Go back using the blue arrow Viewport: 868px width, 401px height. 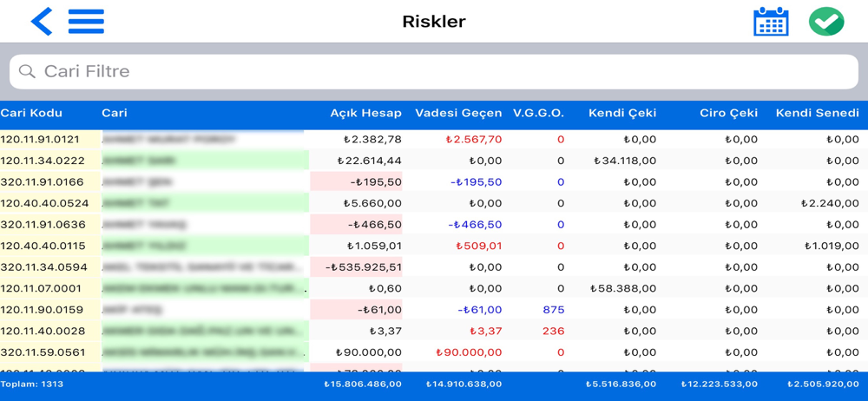pos(41,22)
